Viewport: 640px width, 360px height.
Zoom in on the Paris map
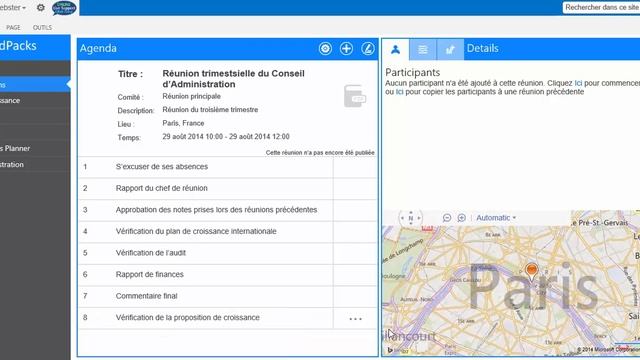pos(462,218)
